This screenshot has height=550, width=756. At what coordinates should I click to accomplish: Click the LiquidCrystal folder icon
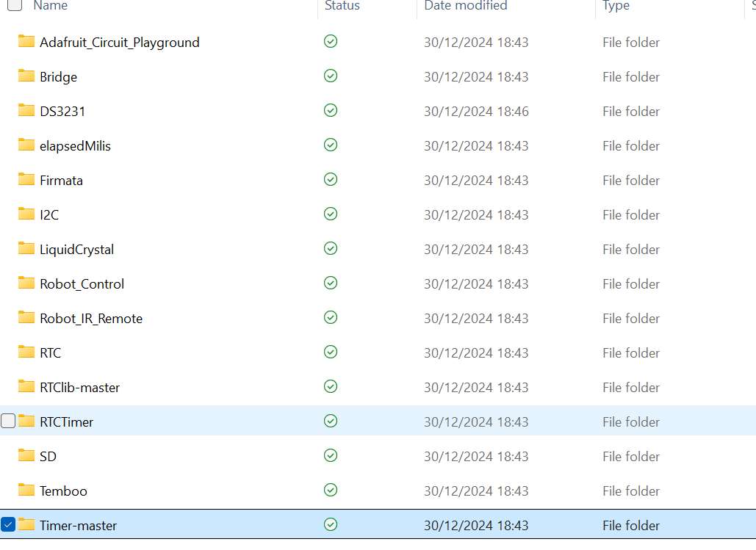(26, 249)
